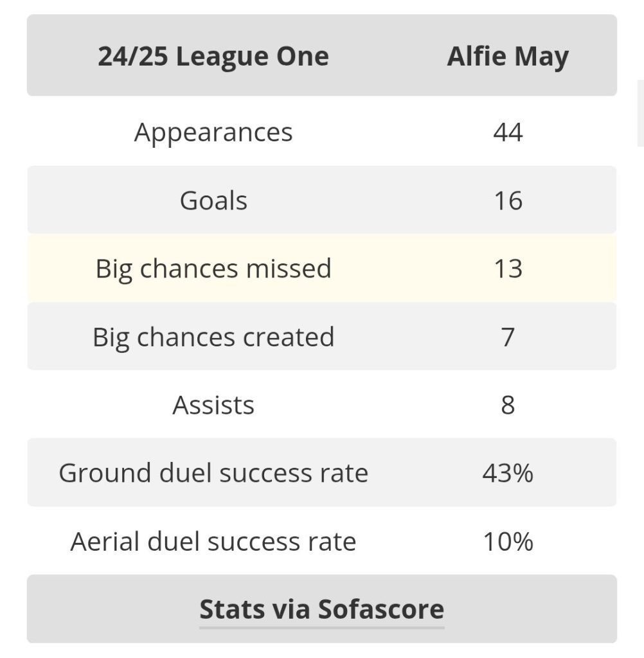Click the Assists row label

click(213, 405)
